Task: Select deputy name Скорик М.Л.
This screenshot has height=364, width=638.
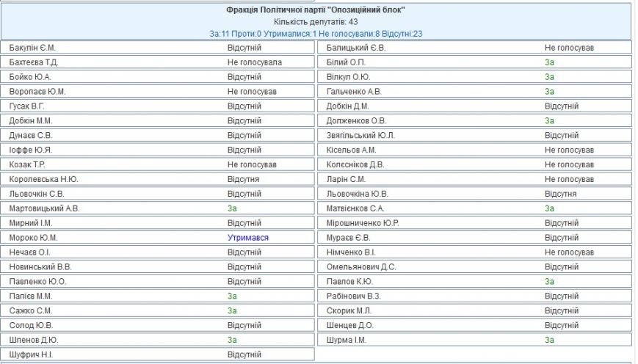Action: click(349, 312)
